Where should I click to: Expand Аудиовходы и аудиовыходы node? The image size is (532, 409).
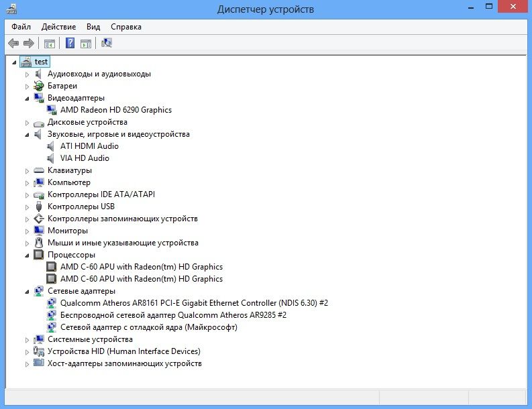click(27, 74)
